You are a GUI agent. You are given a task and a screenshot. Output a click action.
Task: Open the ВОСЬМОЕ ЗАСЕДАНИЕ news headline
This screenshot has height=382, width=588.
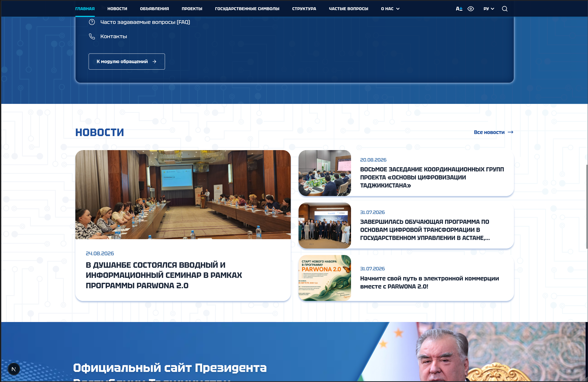coord(432,177)
